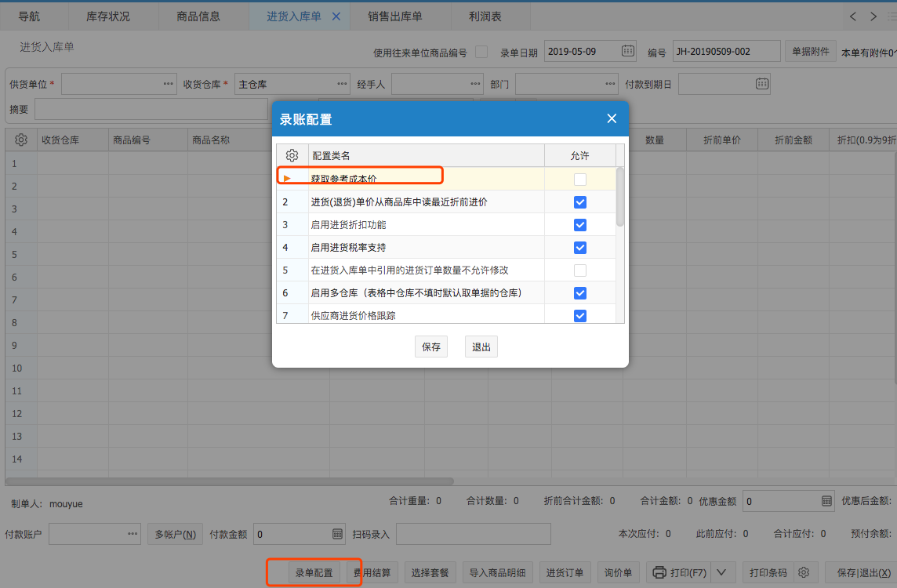Click the 录单配置 button
The width and height of the screenshot is (897, 588).
[314, 572]
